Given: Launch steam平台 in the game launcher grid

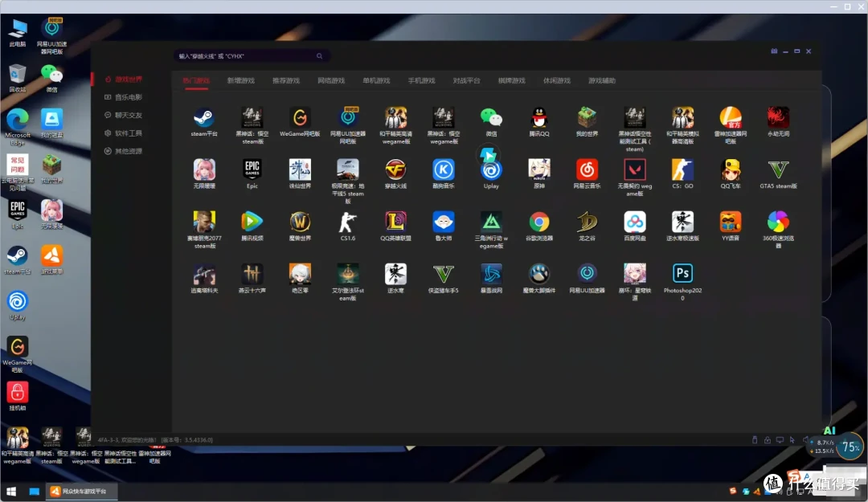Looking at the screenshot, I should [x=203, y=118].
